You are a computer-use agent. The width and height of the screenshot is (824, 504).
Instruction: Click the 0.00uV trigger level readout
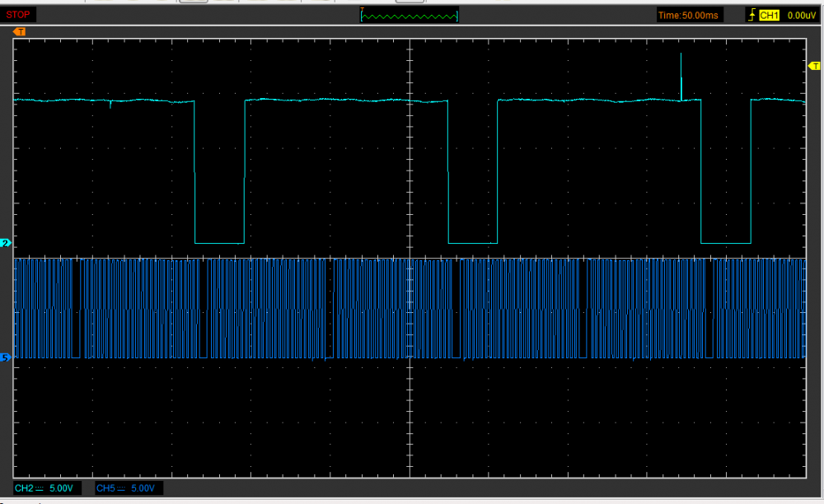pos(801,15)
